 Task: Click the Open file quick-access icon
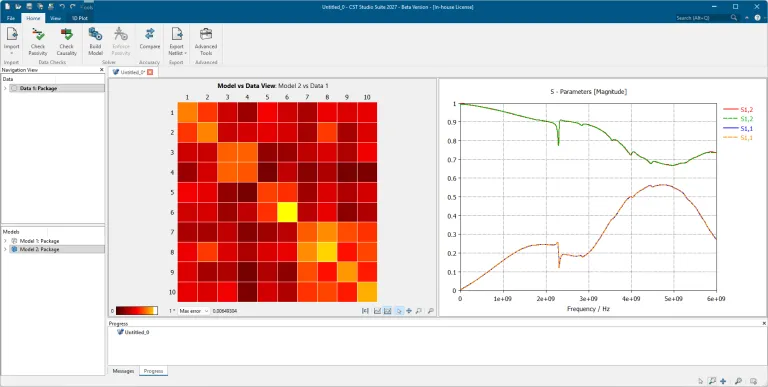pyautogui.click(x=18, y=6)
